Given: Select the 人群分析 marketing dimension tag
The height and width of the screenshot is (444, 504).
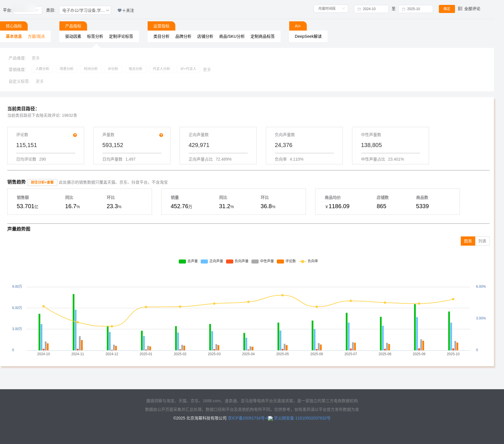Looking at the screenshot, I should pyautogui.click(x=42, y=69).
